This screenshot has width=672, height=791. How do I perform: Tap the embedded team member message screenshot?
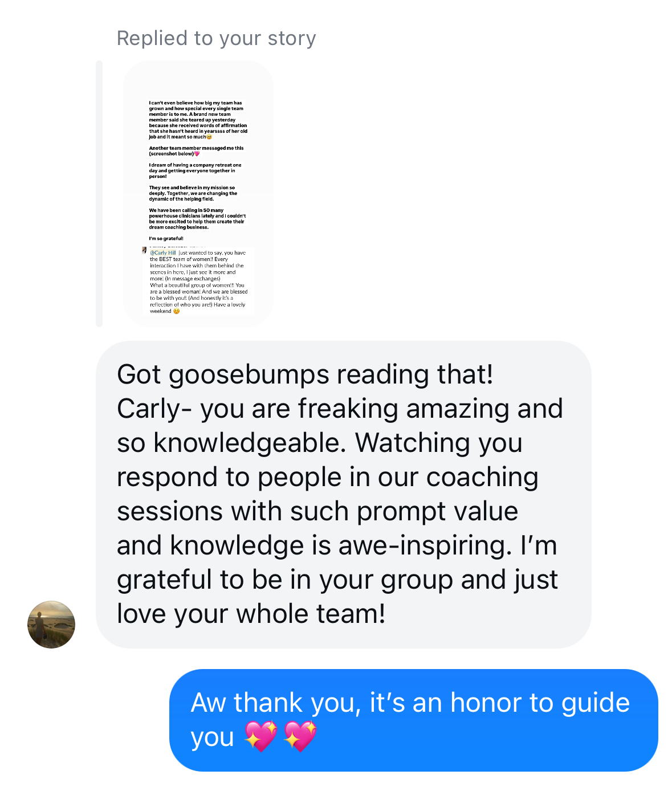[x=198, y=280]
